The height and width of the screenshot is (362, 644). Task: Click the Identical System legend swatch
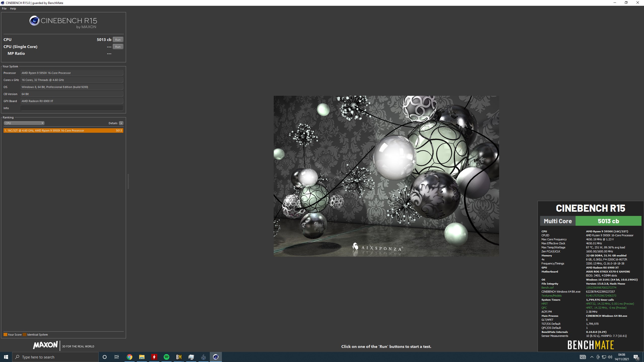tap(24, 335)
